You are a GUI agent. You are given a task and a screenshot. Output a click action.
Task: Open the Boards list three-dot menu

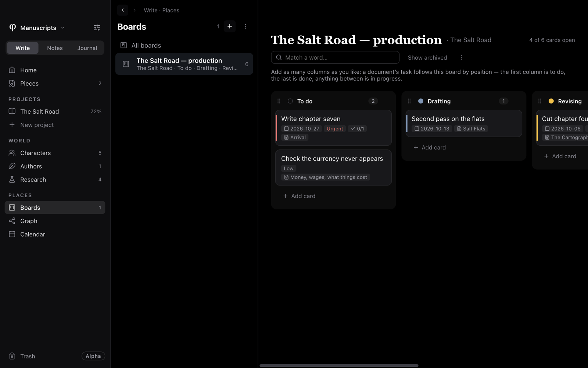click(245, 26)
